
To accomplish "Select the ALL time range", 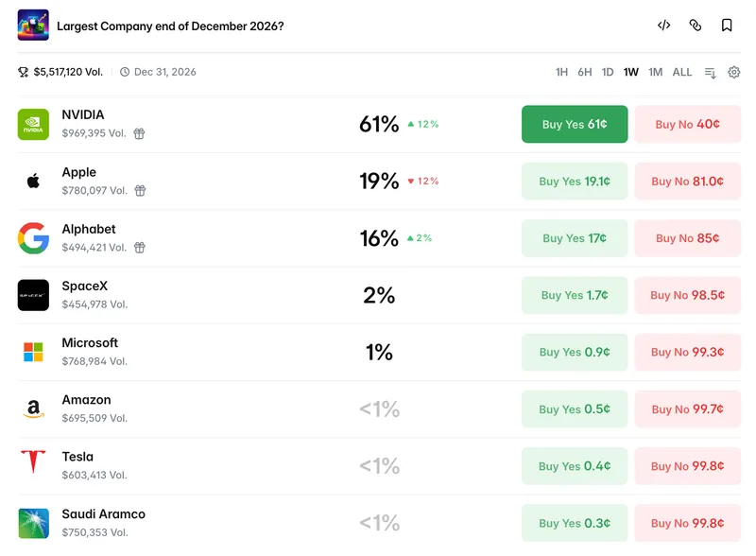I will [681, 72].
